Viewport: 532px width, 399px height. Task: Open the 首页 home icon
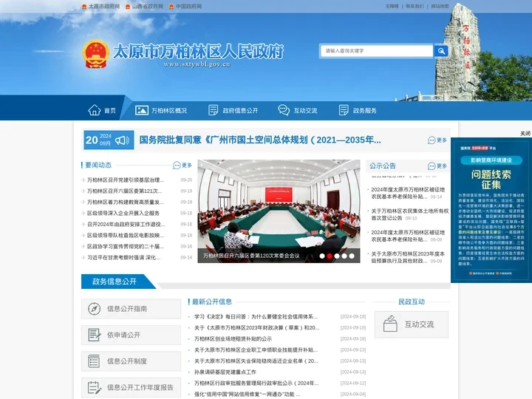click(95, 110)
